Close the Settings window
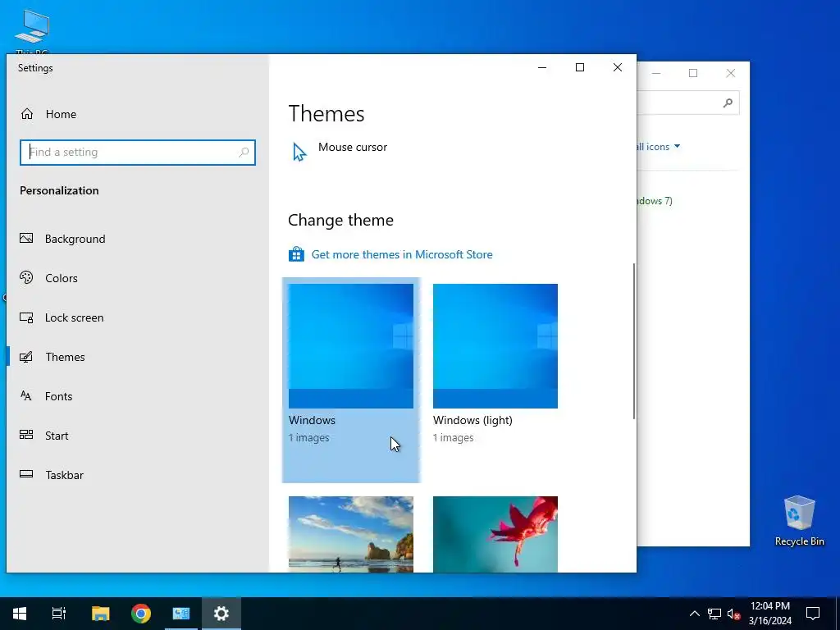 click(x=618, y=67)
